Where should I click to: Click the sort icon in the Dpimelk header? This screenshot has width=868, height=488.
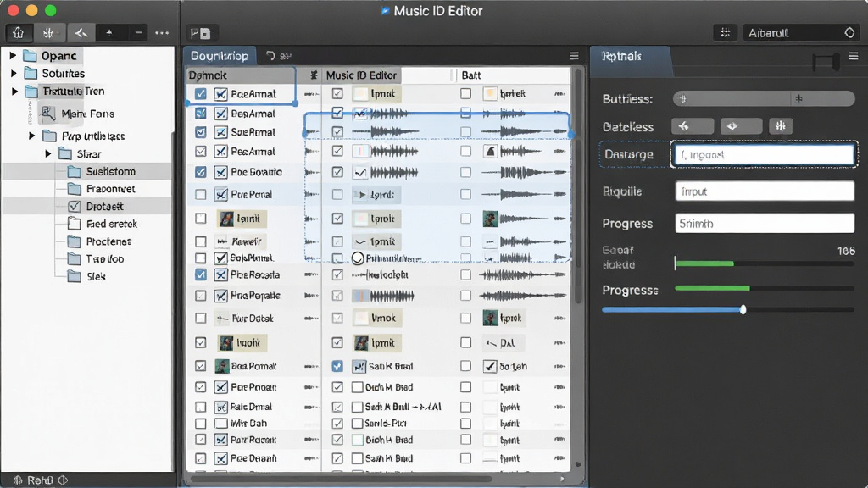point(314,75)
